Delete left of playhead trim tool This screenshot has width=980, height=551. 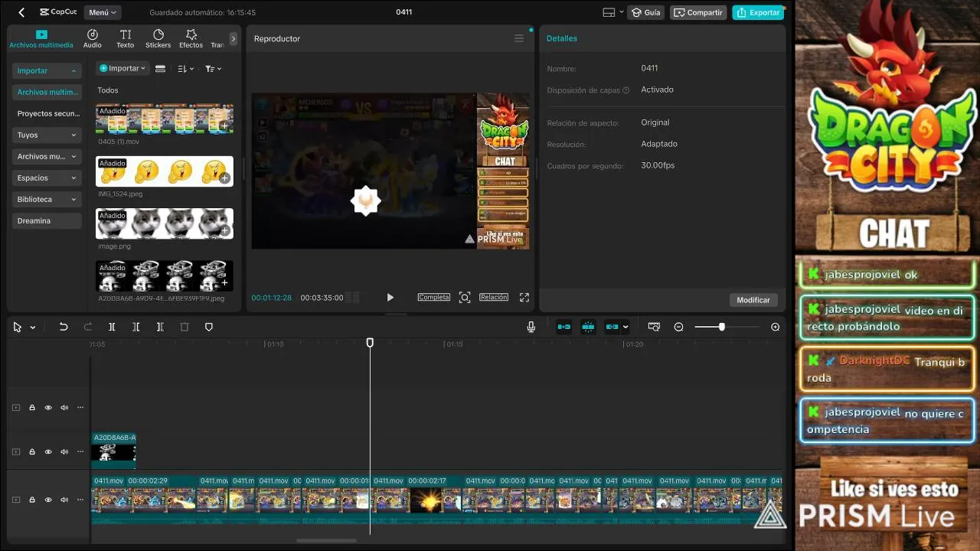click(x=136, y=327)
